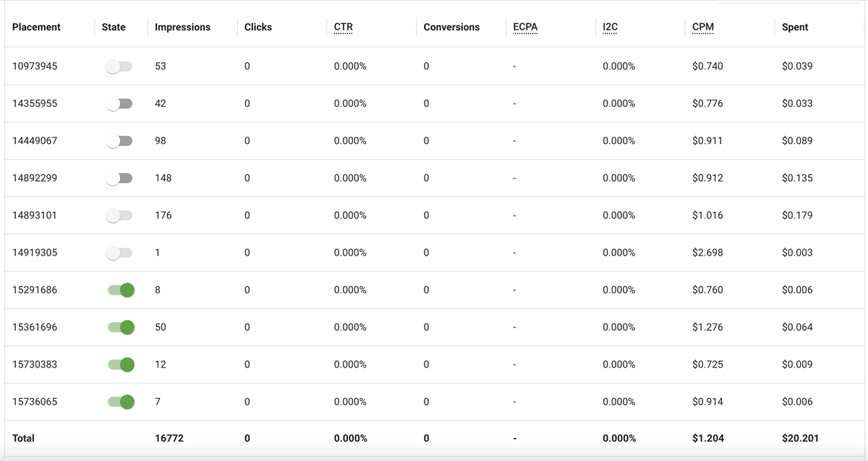This screenshot has height=461, width=868.
Task: Sort by the I2C column header
Action: (x=609, y=27)
